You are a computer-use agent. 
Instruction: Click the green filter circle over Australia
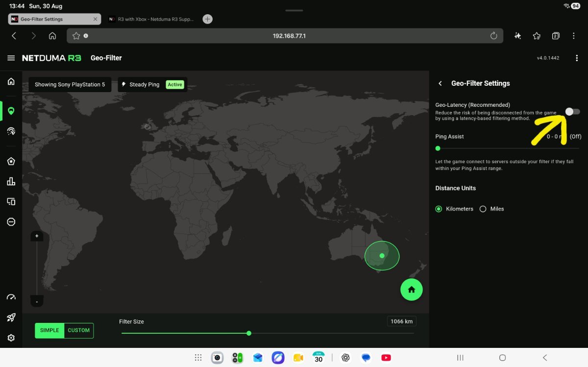pos(382,256)
